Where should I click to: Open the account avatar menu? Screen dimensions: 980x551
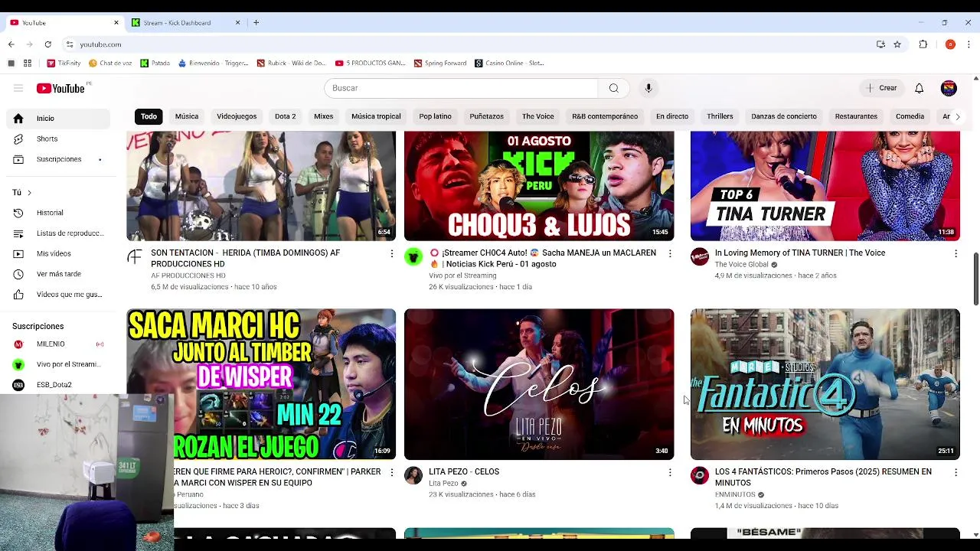[949, 88]
